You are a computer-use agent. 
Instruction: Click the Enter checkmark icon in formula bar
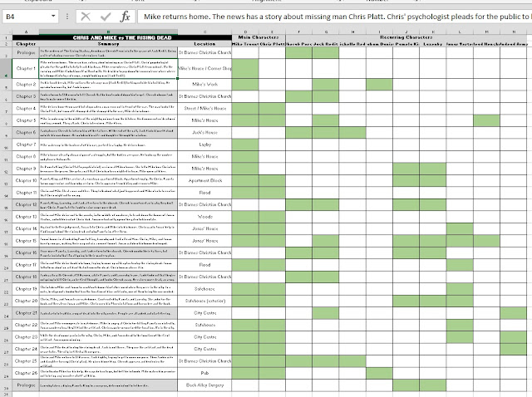[x=106, y=17]
